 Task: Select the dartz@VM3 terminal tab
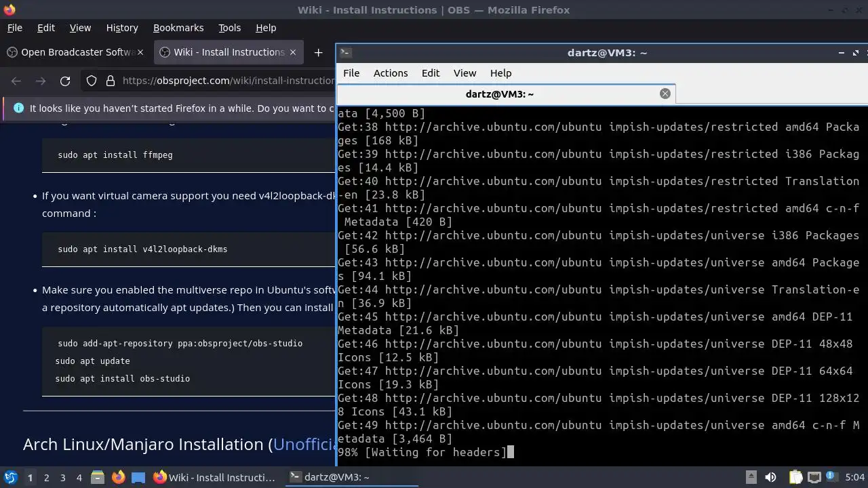pos(506,94)
